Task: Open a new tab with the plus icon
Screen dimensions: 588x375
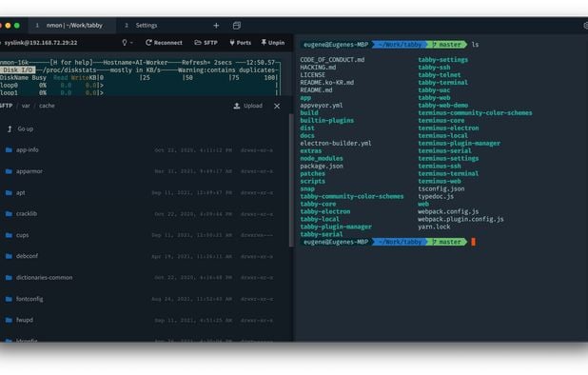Action: 216,26
